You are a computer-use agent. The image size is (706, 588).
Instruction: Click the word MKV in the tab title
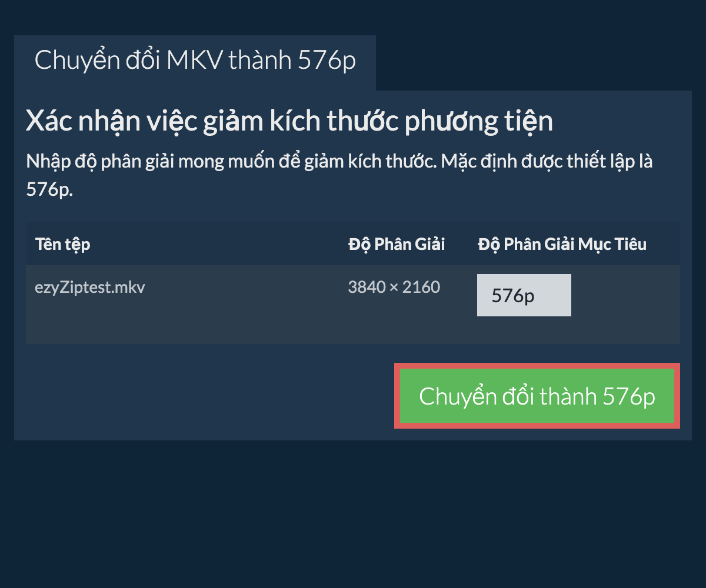tap(195, 61)
